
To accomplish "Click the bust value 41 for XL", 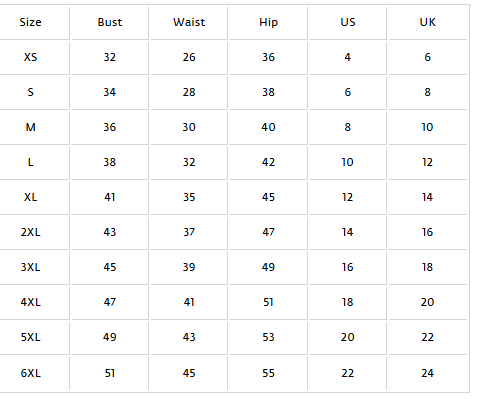I will pyautogui.click(x=110, y=197).
